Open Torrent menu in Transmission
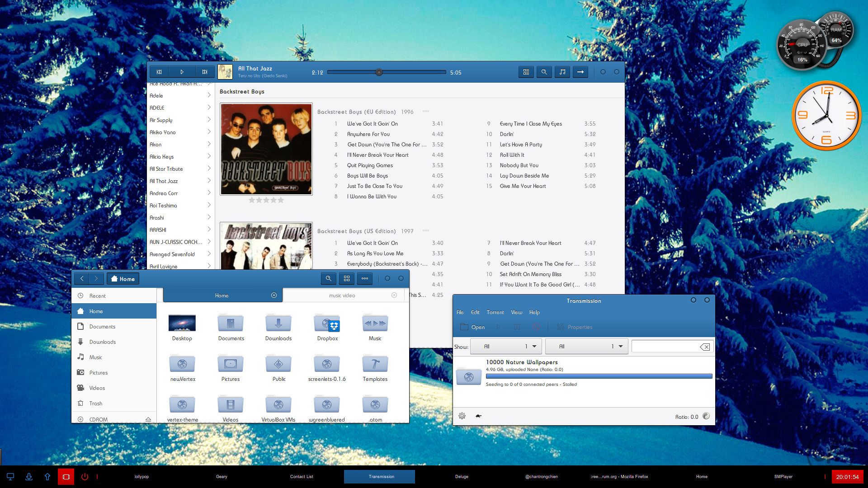 495,312
